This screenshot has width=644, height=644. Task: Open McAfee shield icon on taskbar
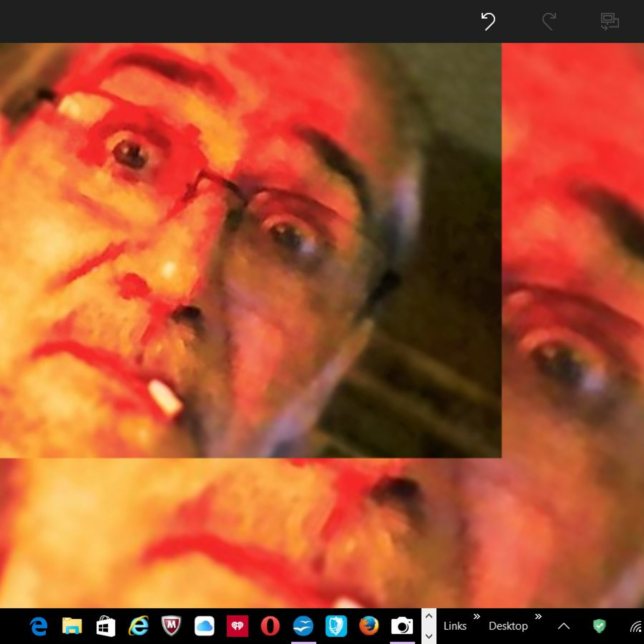[x=171, y=626]
